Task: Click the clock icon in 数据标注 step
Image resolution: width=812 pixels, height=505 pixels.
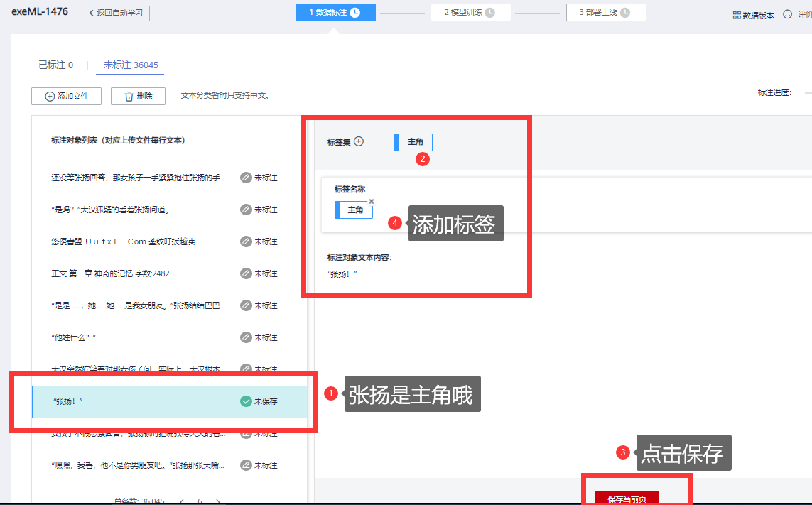Action: pyautogui.click(x=355, y=13)
